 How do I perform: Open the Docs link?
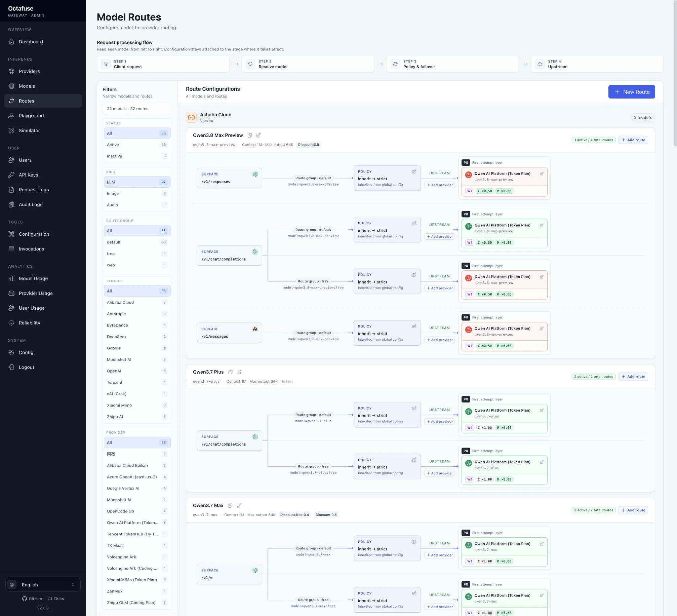[56, 599]
